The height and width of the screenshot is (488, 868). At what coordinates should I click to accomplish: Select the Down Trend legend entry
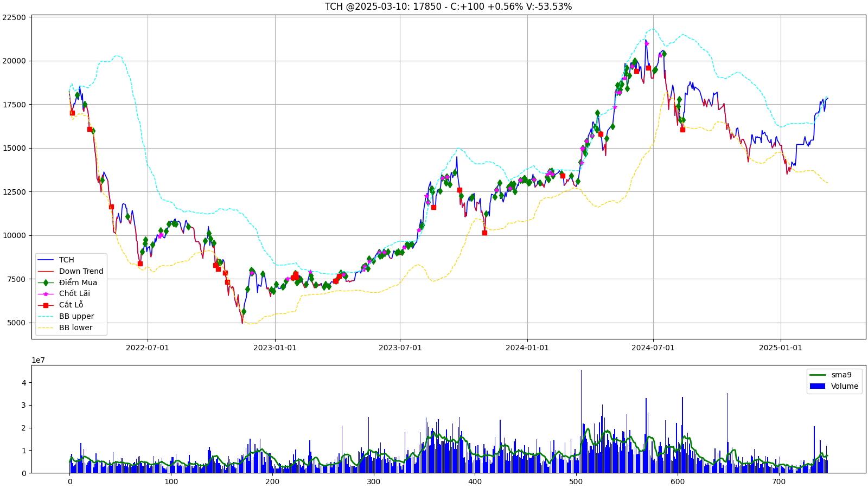[81, 271]
